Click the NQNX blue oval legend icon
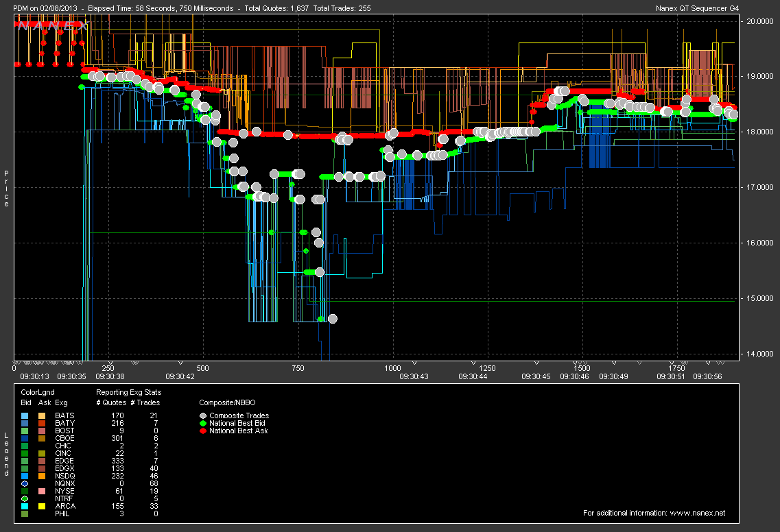The width and height of the screenshot is (780, 532). tap(25, 483)
